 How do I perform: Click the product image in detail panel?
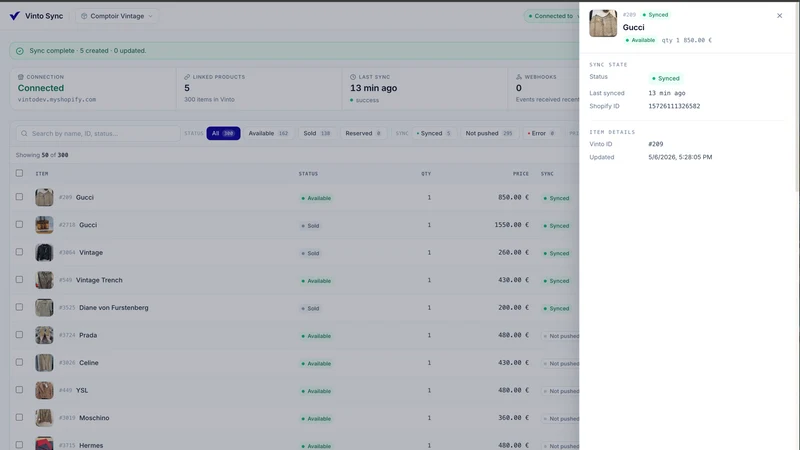click(x=603, y=23)
